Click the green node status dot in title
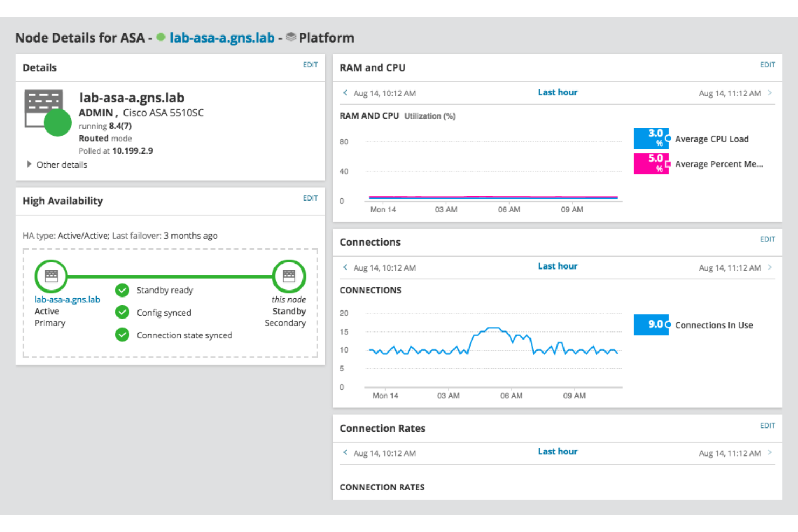798x532 pixels. point(161,37)
